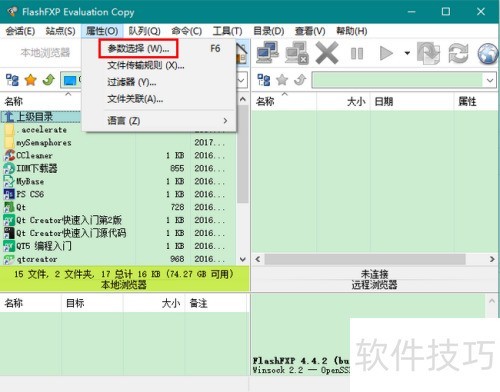This screenshot has width=500, height=392.
Task: Click local list scroll up arrow
Action: 243,99
